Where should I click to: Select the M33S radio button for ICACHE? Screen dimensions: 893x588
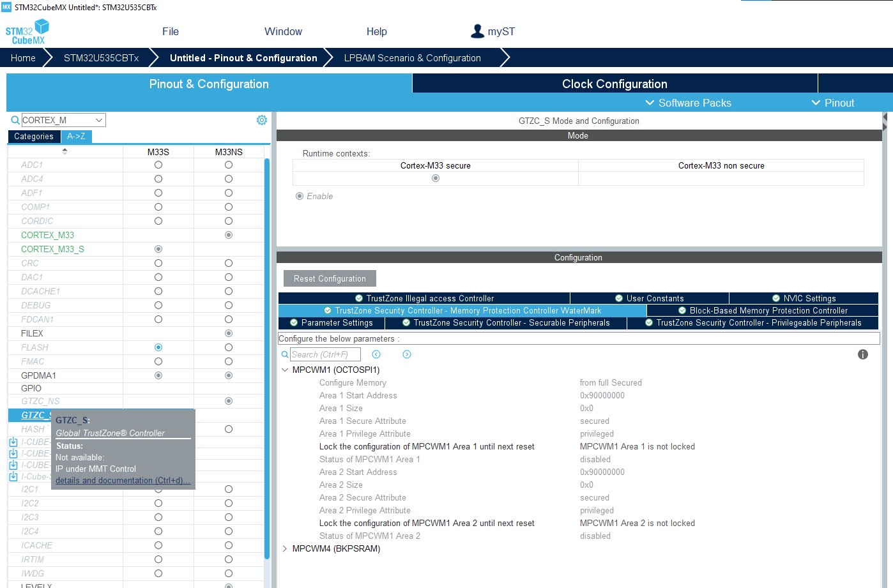[x=158, y=545]
